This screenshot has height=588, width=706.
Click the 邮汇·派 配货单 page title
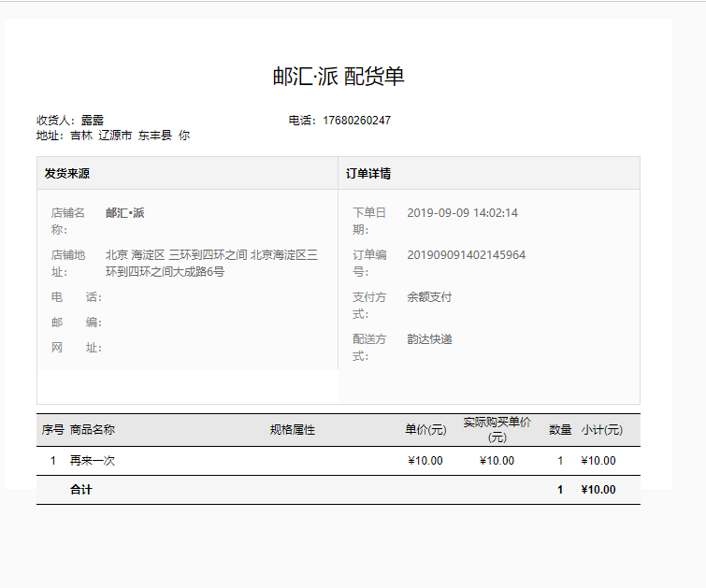point(339,77)
